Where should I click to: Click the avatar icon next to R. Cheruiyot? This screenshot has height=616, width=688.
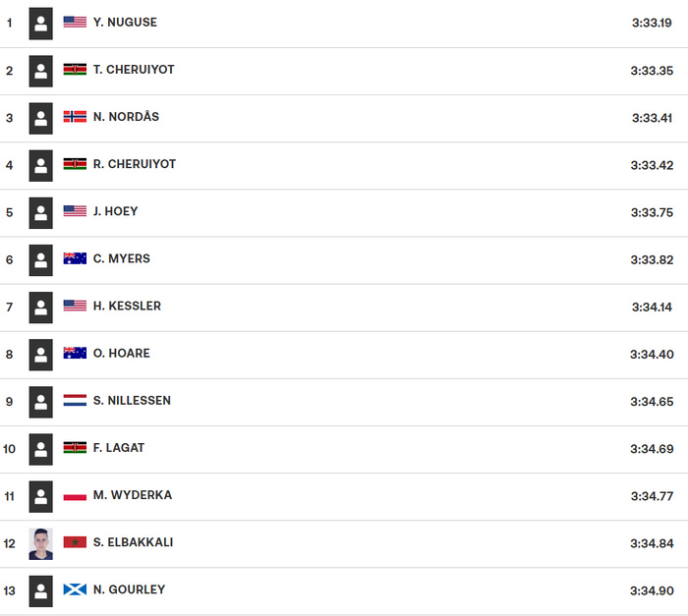(40, 164)
